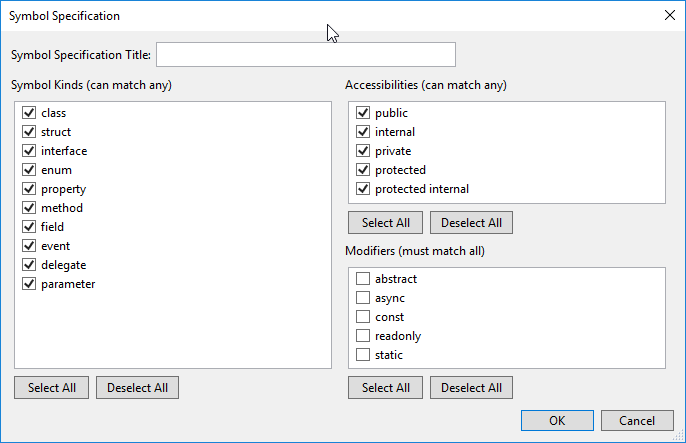
Task: Disable the enum checkbox
Action: click(x=29, y=170)
